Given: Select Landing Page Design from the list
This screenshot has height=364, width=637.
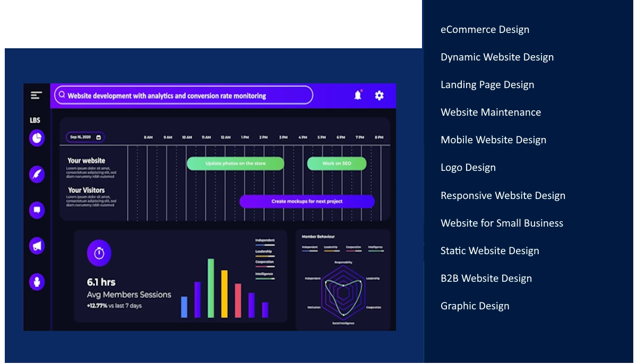Looking at the screenshot, I should pyautogui.click(x=487, y=85).
